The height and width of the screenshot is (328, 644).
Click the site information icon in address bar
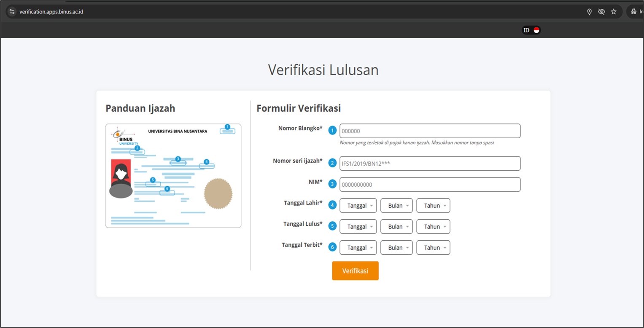[x=12, y=12]
